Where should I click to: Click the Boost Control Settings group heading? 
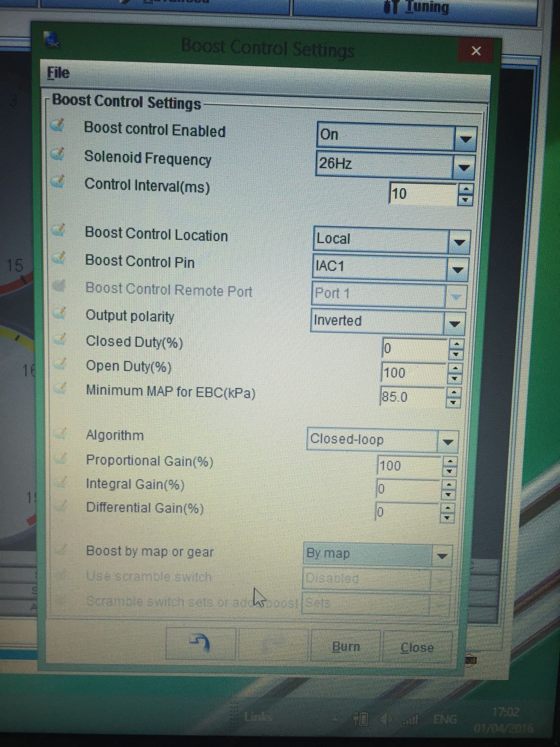pyautogui.click(x=127, y=102)
